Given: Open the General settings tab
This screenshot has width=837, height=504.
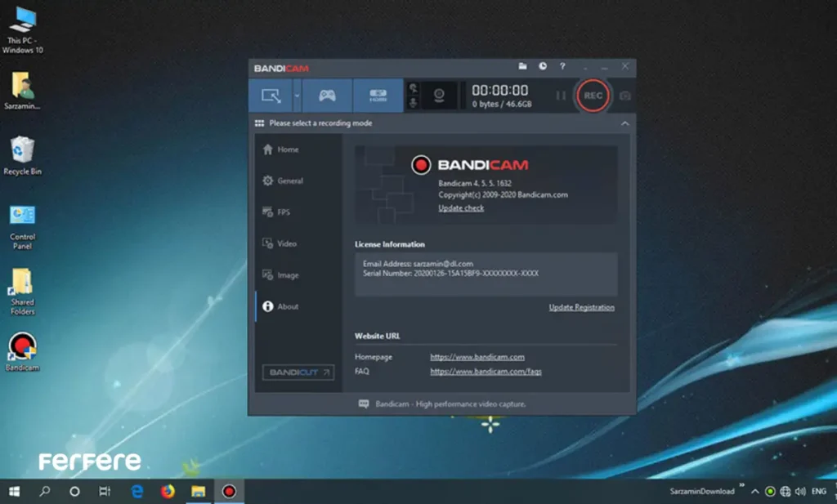Looking at the screenshot, I should coord(298,181).
